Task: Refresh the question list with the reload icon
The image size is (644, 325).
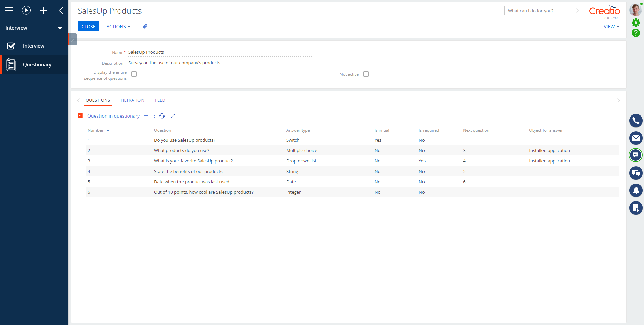Action: [162, 115]
